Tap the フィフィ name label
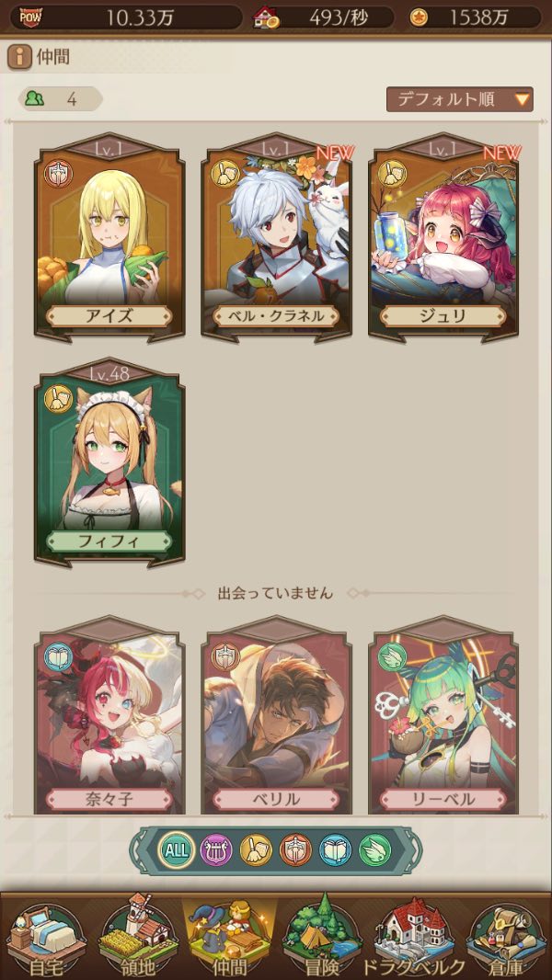Image resolution: width=552 pixels, height=980 pixels. 109,541
